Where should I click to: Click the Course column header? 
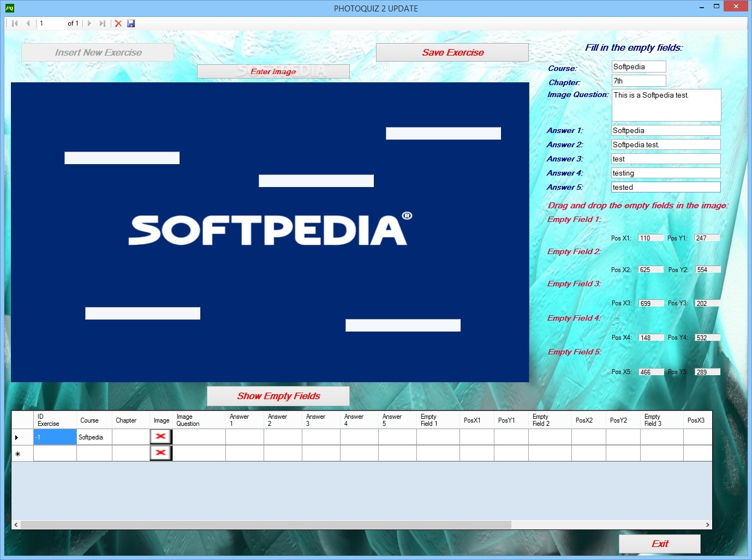[94, 420]
